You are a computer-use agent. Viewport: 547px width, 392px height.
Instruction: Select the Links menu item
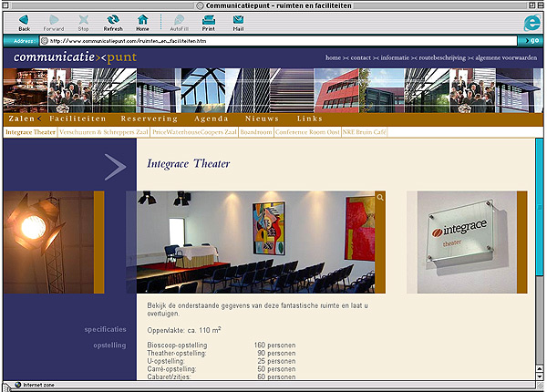click(x=310, y=119)
